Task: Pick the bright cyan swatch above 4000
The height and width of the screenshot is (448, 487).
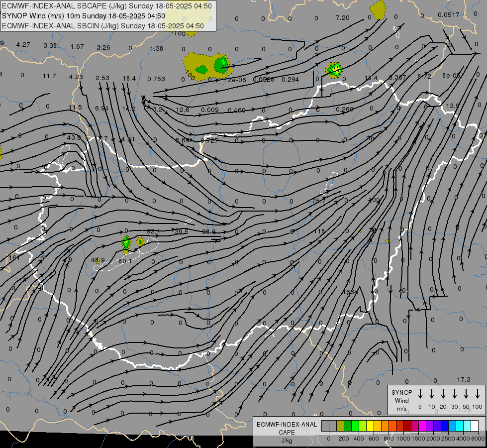Action: pyautogui.click(x=459, y=426)
